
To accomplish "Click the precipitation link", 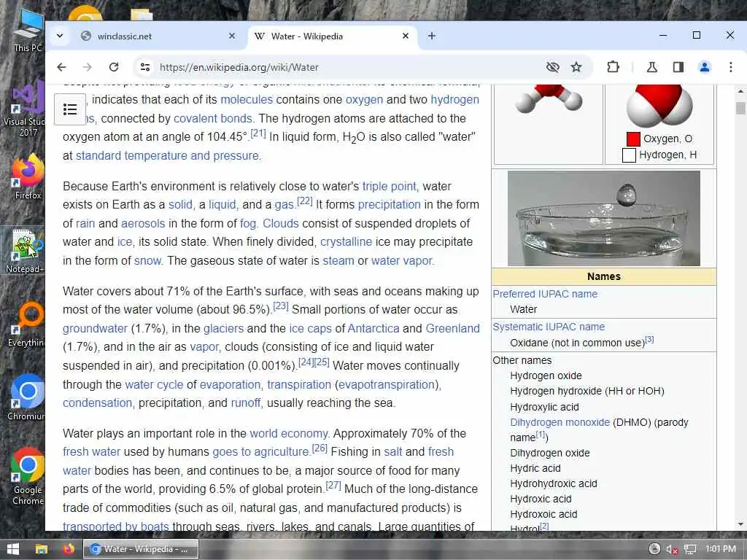I will pyautogui.click(x=390, y=205).
